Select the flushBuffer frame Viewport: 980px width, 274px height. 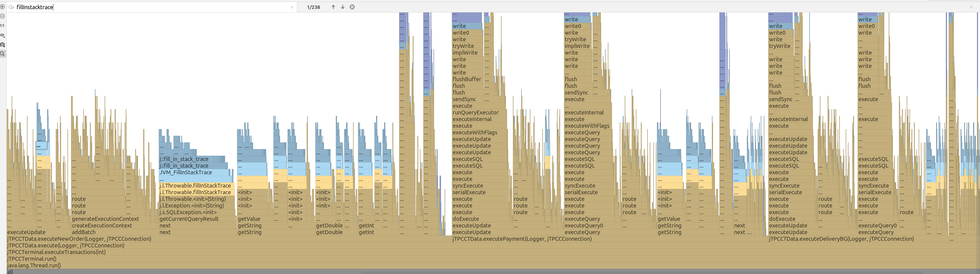(x=467, y=79)
